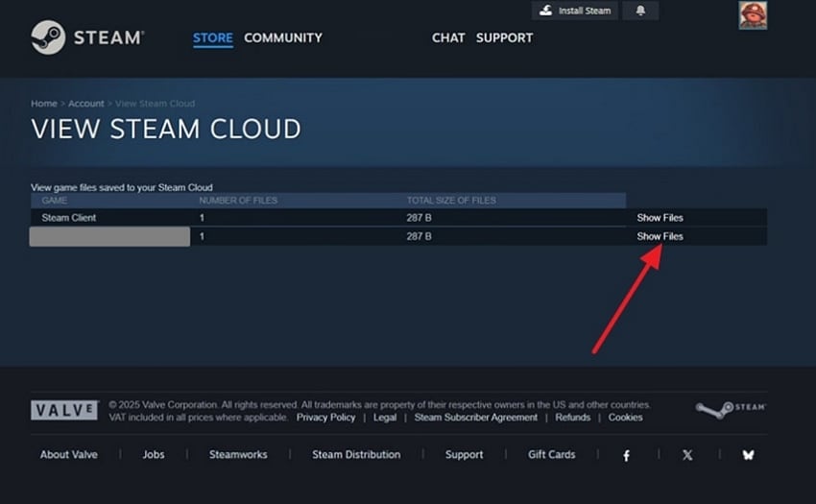Open the Cookies link
Screen dimensions: 816x504
click(x=625, y=418)
